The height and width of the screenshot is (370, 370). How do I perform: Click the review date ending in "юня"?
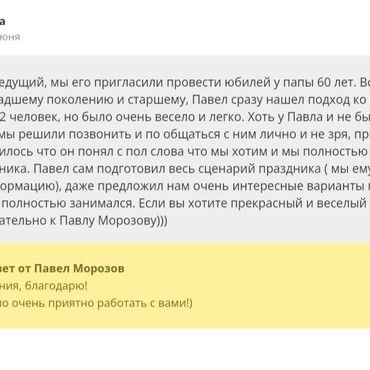point(10,37)
